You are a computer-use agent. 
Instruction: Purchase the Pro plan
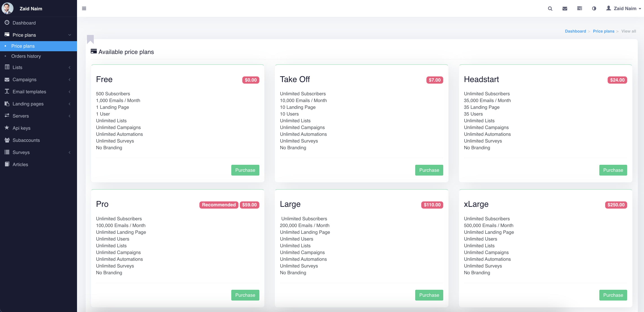245,295
